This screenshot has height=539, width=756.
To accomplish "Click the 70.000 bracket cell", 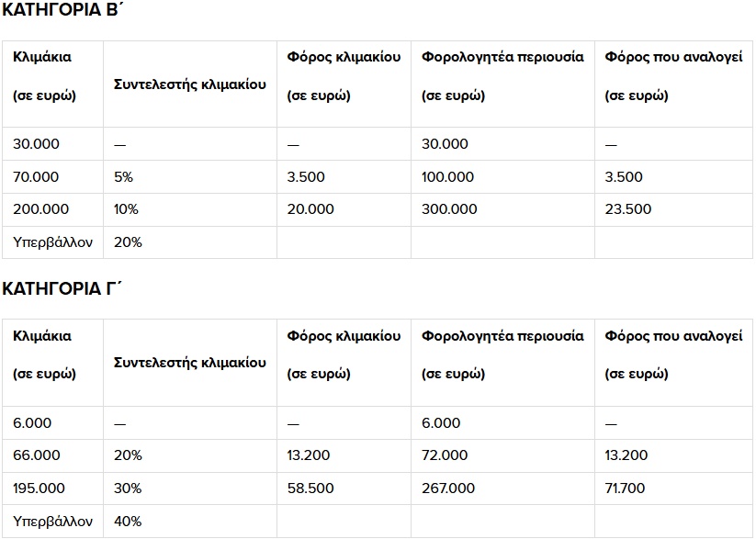I will pos(36,177).
